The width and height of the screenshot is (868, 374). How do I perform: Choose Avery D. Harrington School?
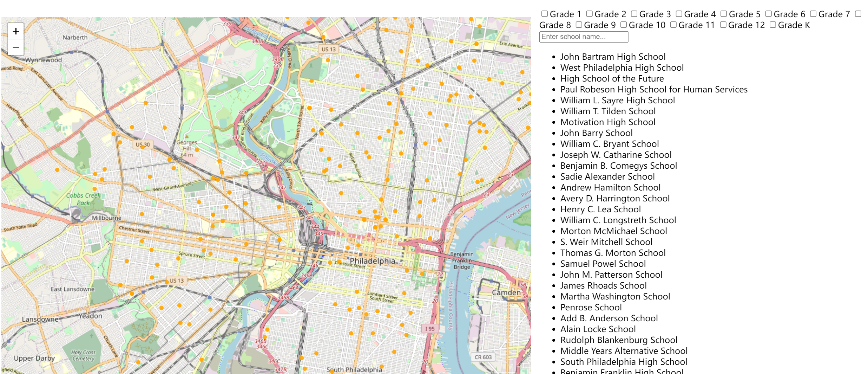click(615, 198)
